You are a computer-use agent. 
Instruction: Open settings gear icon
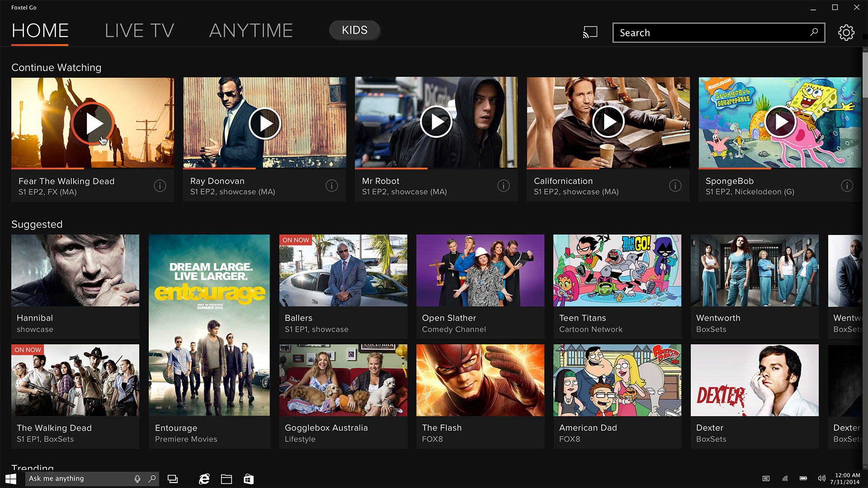[x=846, y=33]
